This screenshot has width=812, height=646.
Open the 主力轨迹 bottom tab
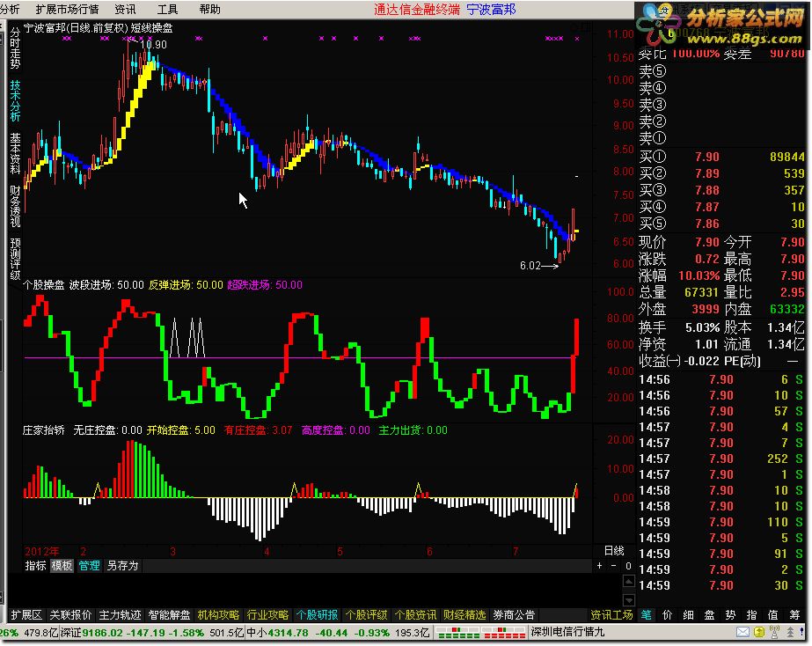point(120,615)
